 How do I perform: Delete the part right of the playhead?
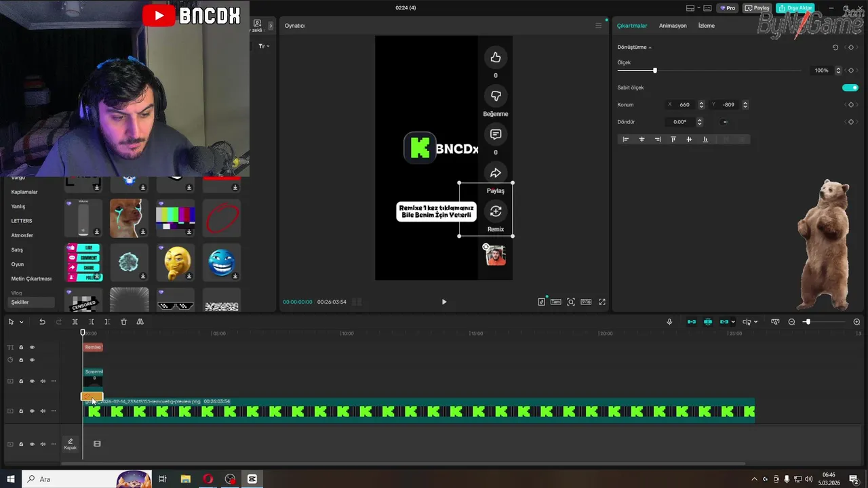tap(107, 322)
